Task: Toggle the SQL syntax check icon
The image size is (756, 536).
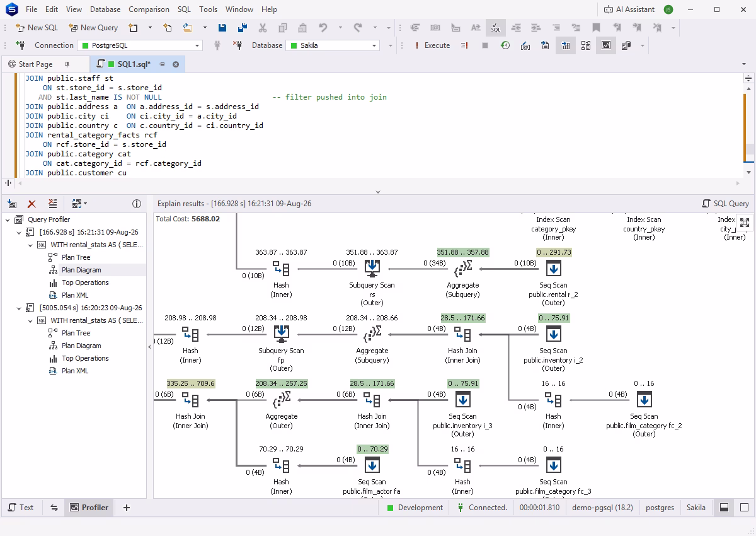Action: click(x=496, y=28)
